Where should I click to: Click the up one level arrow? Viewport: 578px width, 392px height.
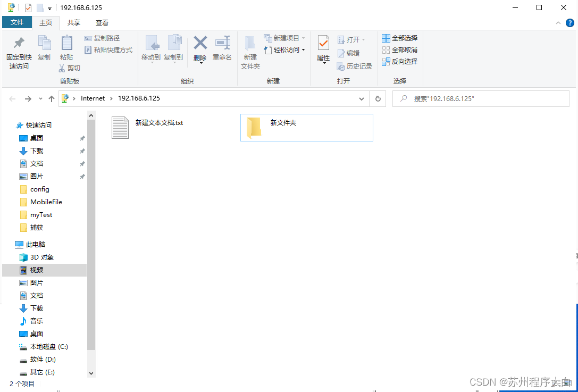[x=52, y=98]
